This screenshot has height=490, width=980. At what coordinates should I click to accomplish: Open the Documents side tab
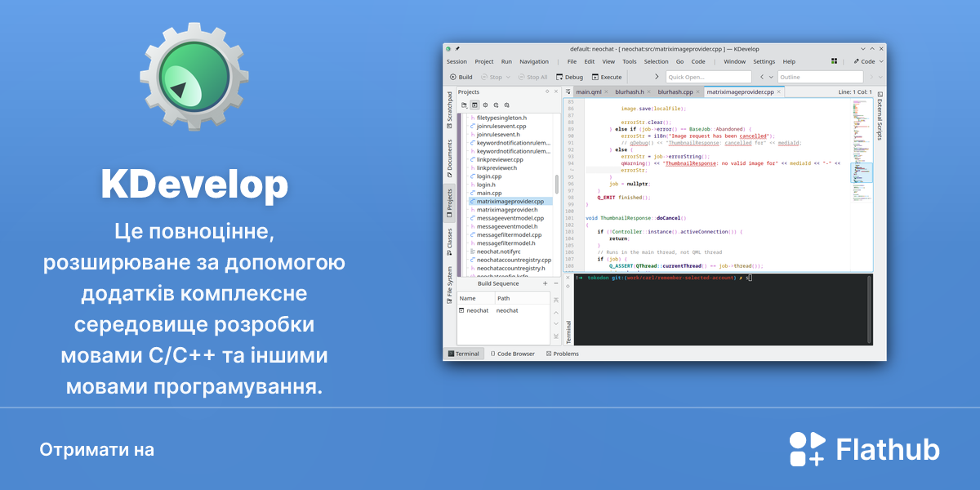(448, 158)
